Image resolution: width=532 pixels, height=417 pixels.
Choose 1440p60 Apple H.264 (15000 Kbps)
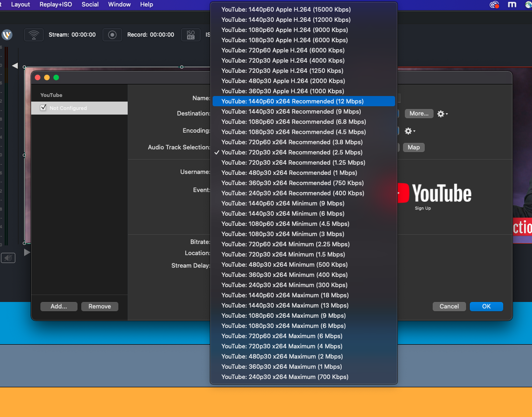click(304, 9)
